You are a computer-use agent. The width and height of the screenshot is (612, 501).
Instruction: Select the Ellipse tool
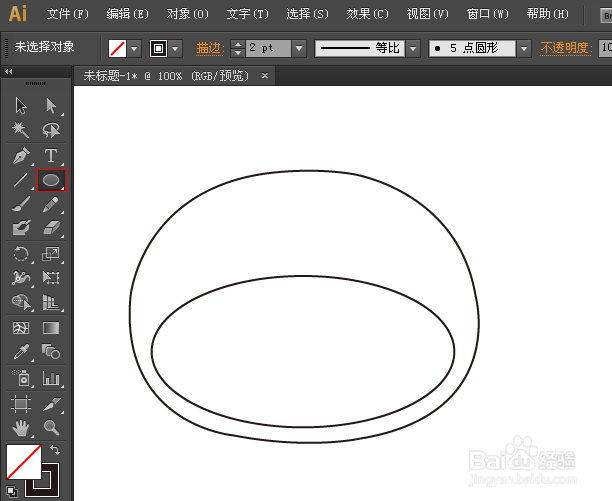click(52, 180)
